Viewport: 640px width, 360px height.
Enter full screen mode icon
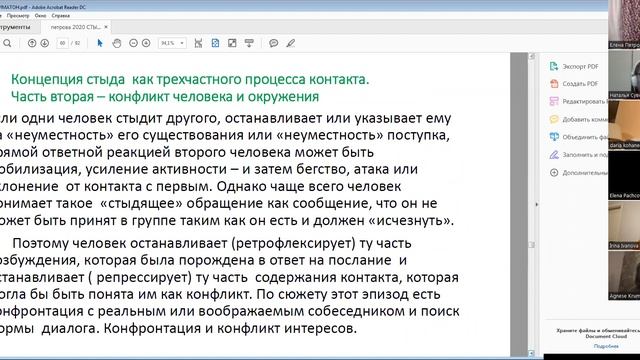click(x=232, y=43)
